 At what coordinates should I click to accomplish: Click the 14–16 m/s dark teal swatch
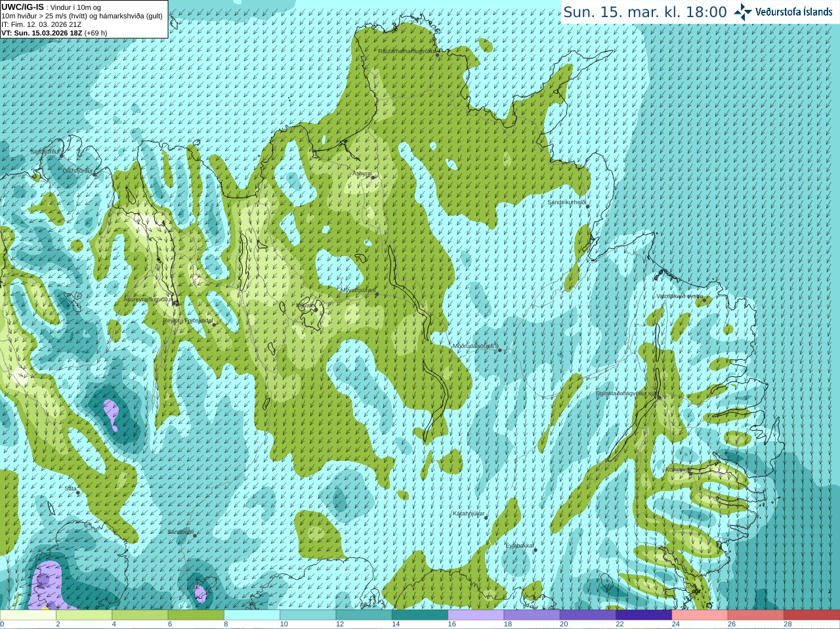420,615
